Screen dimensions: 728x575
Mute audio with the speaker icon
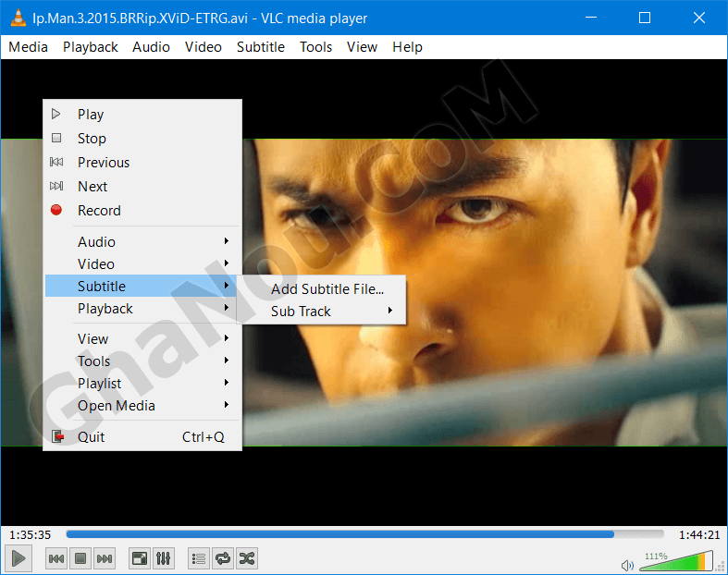(x=627, y=565)
